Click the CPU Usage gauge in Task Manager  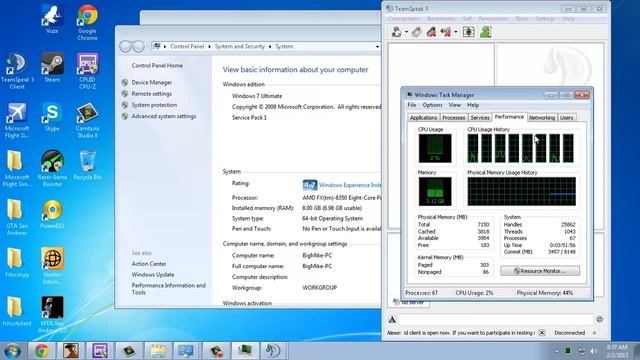(x=435, y=148)
